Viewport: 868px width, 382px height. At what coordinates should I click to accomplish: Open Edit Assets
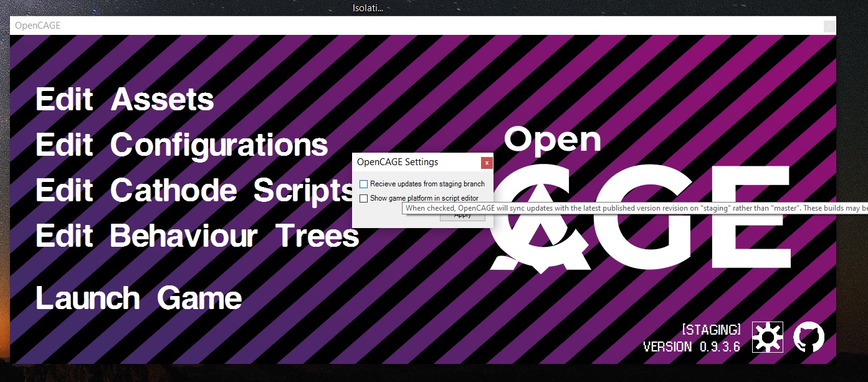(125, 99)
